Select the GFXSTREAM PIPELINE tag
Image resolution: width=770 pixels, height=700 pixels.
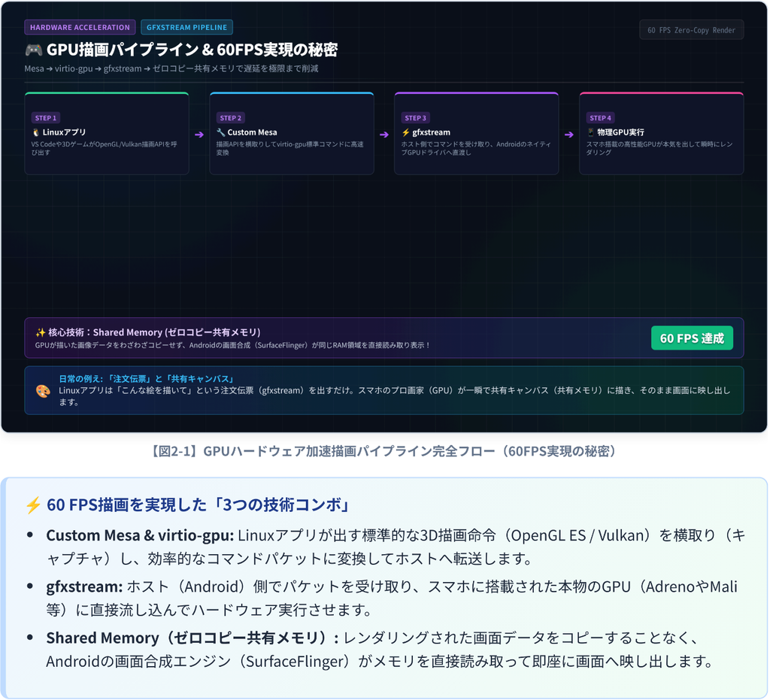(186, 28)
